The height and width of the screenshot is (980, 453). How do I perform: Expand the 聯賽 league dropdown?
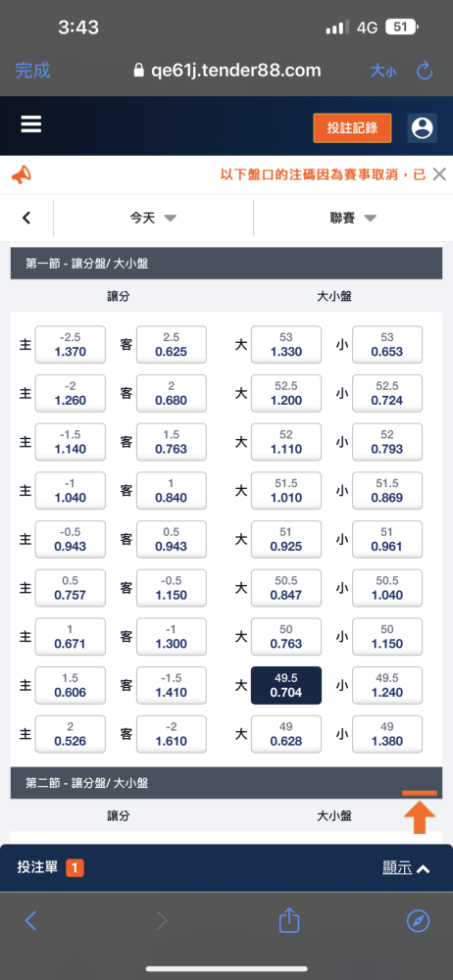[x=354, y=218]
